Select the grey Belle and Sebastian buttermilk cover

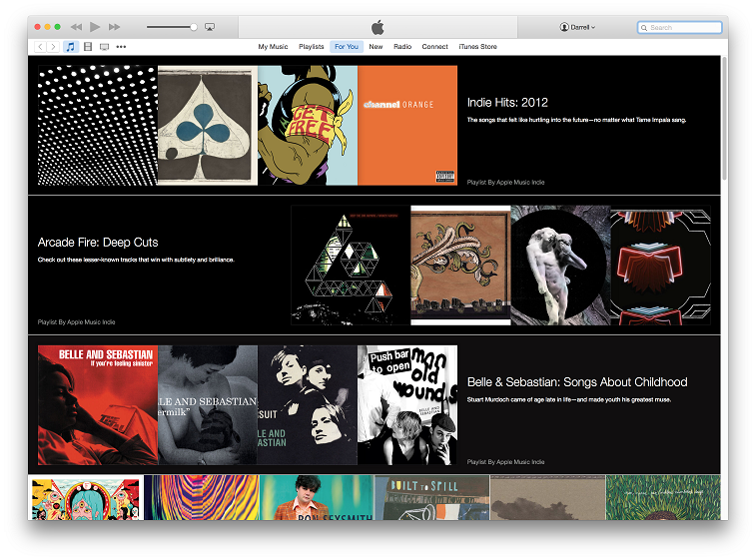pyautogui.click(x=208, y=405)
